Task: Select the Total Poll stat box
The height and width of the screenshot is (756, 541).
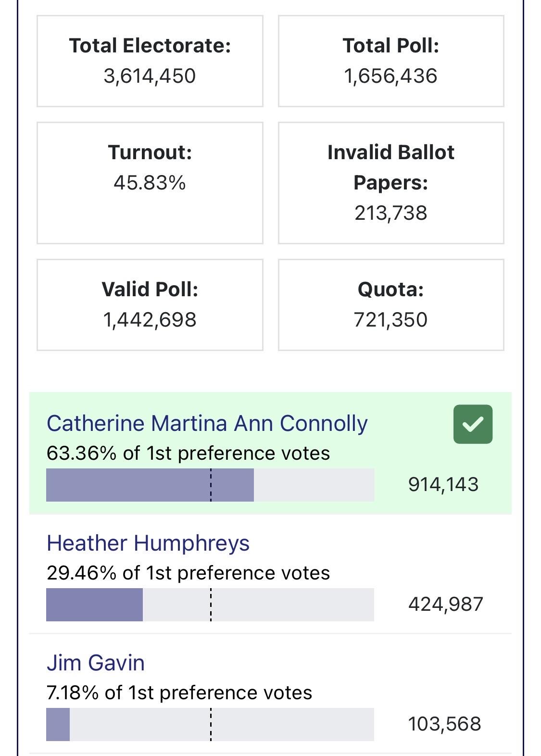Action: (390, 61)
